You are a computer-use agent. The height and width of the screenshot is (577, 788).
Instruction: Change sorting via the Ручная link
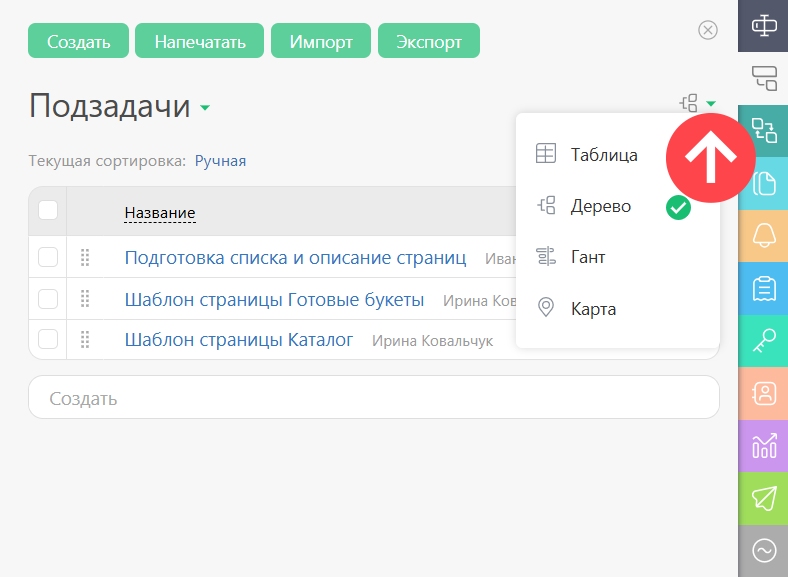[220, 161]
